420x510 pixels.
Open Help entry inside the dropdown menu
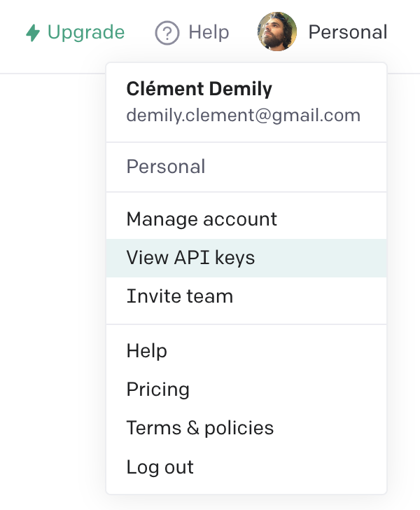(147, 350)
